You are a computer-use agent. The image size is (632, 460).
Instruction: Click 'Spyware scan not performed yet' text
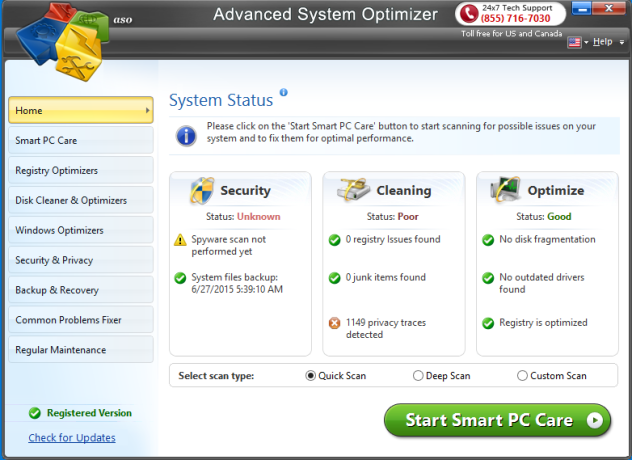(x=229, y=245)
